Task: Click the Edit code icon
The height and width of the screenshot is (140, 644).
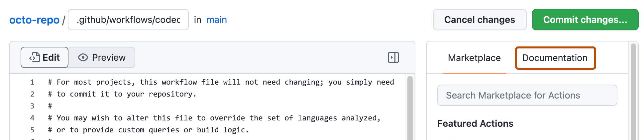Action: pyautogui.click(x=35, y=57)
